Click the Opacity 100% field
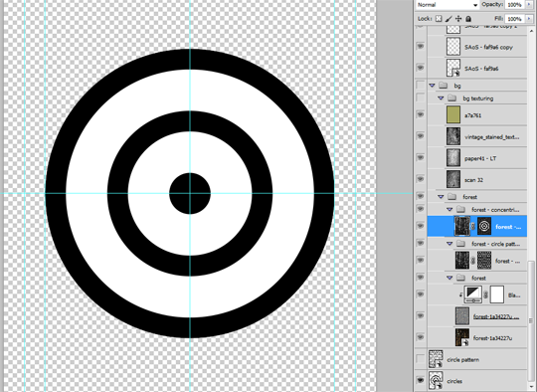This screenshot has height=392, width=537. coord(515,5)
